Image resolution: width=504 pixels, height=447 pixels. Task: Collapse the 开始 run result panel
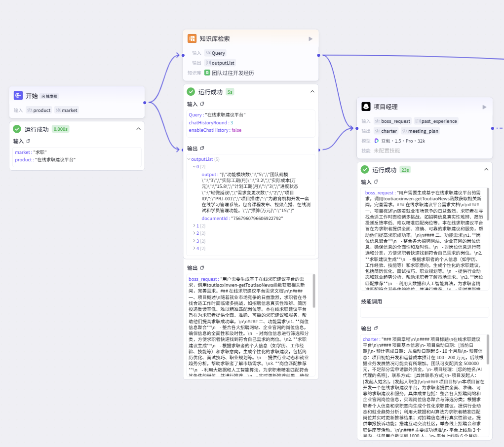(139, 129)
